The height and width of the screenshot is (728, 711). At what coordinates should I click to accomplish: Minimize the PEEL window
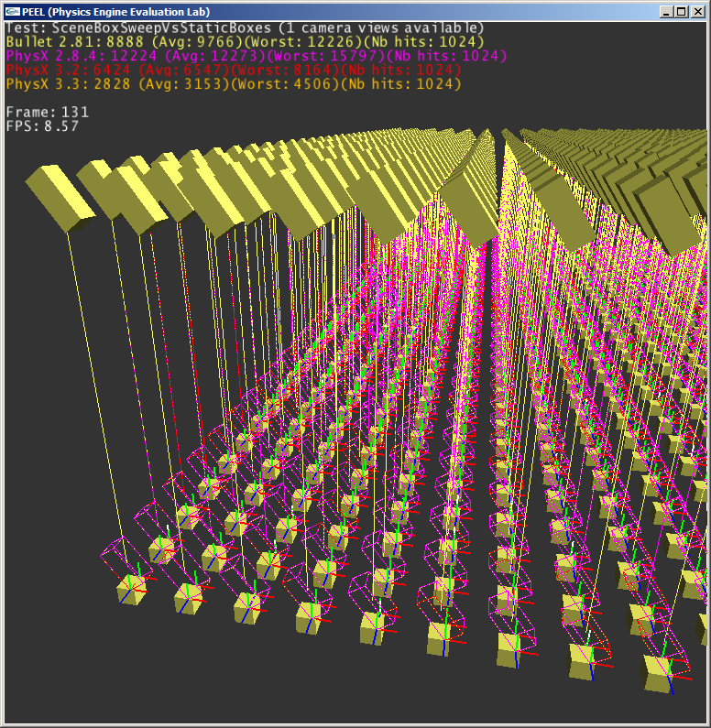666,12
